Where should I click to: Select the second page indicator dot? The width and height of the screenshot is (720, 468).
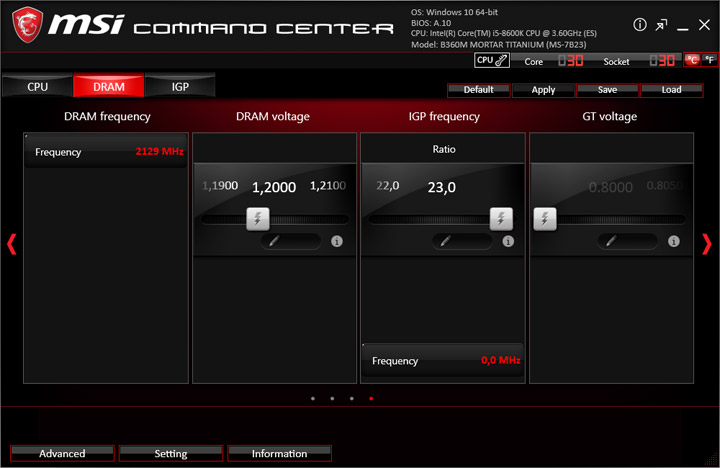[332, 399]
